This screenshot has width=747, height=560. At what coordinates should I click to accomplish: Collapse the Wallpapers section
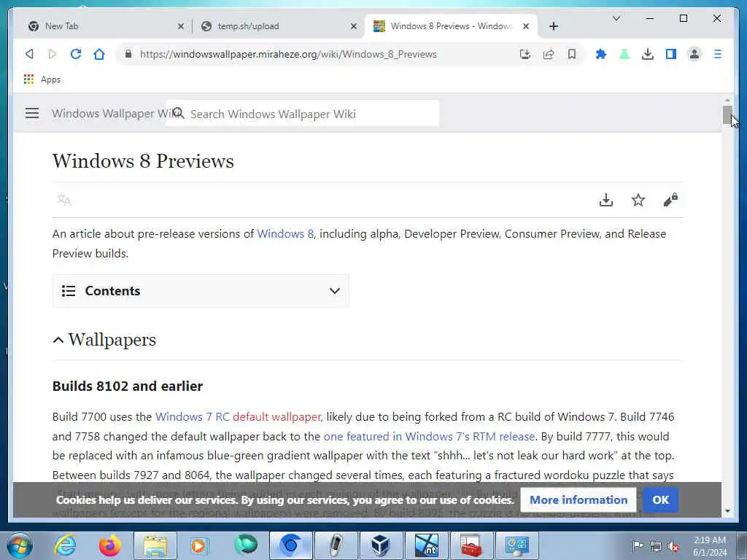(x=58, y=340)
